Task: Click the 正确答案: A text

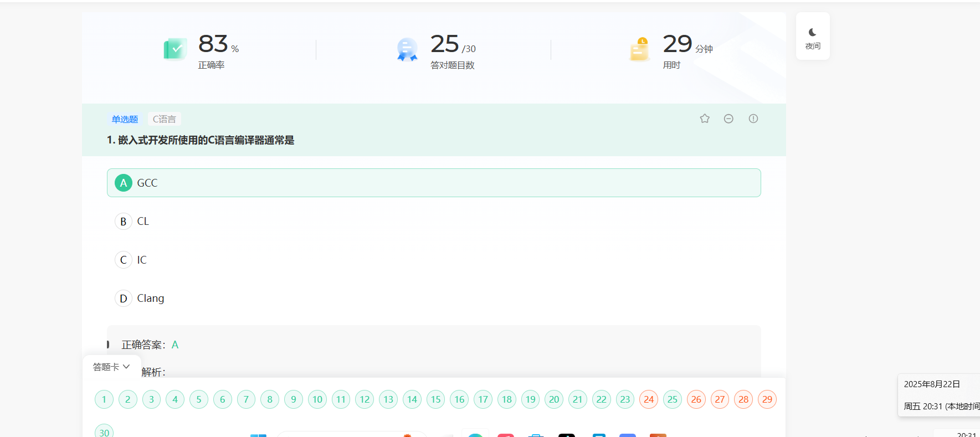Action: pos(150,345)
